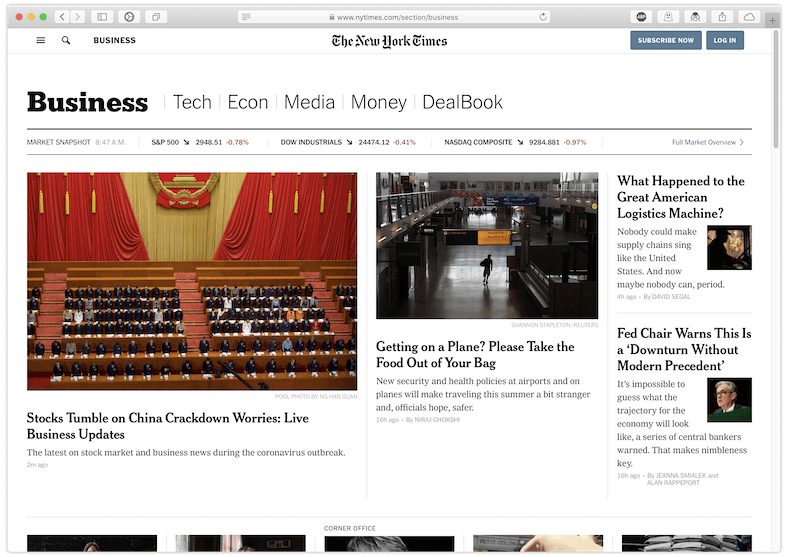Click the New security and health policies summary

[x=483, y=394]
